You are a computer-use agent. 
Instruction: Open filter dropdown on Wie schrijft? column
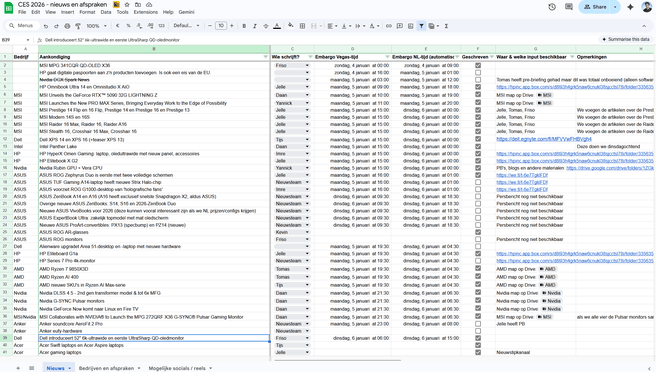tap(310, 57)
